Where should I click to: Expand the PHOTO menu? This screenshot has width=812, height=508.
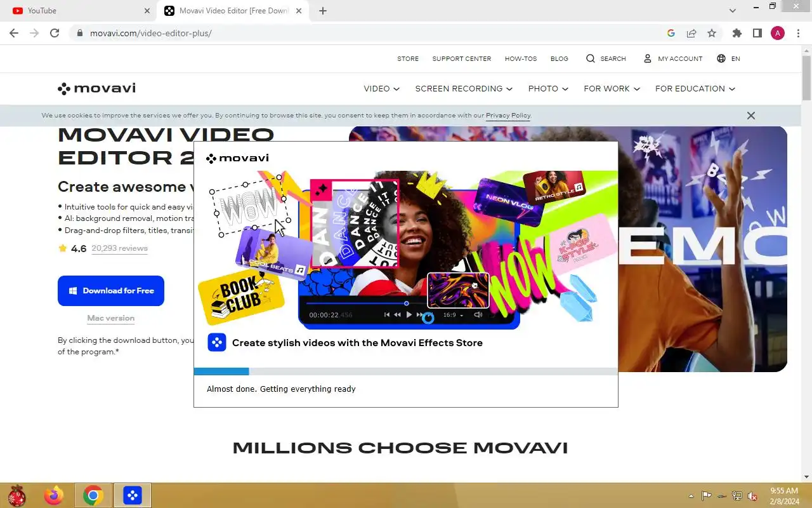548,88
